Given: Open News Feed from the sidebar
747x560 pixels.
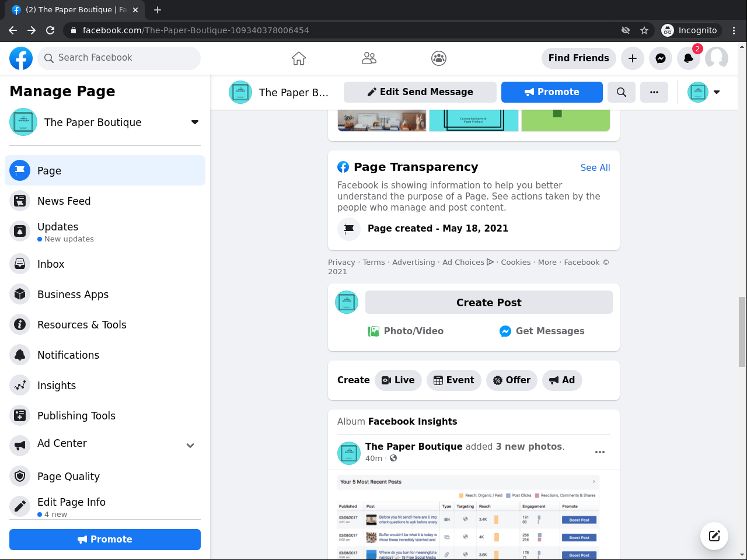Looking at the screenshot, I should (105, 201).
